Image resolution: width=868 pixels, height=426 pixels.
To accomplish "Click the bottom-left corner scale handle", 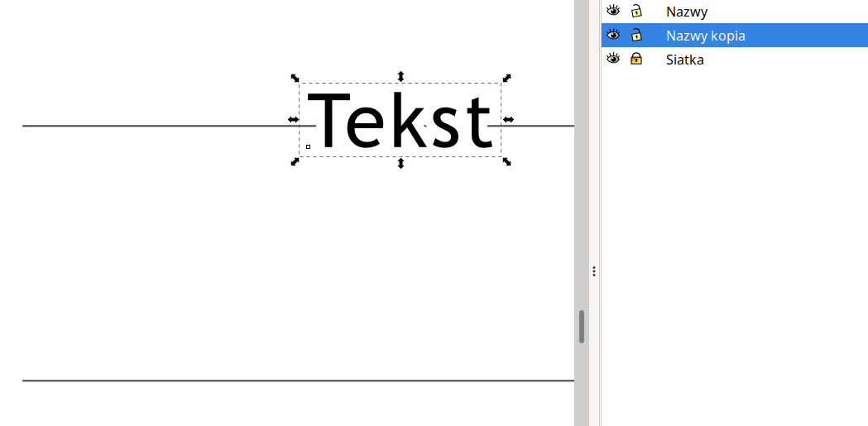I will point(295,162).
